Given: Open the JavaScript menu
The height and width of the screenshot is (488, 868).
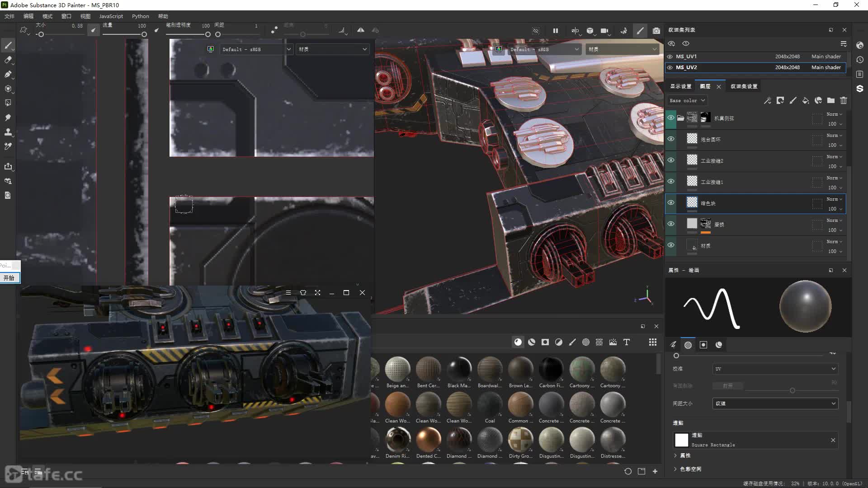Looking at the screenshot, I should [111, 16].
